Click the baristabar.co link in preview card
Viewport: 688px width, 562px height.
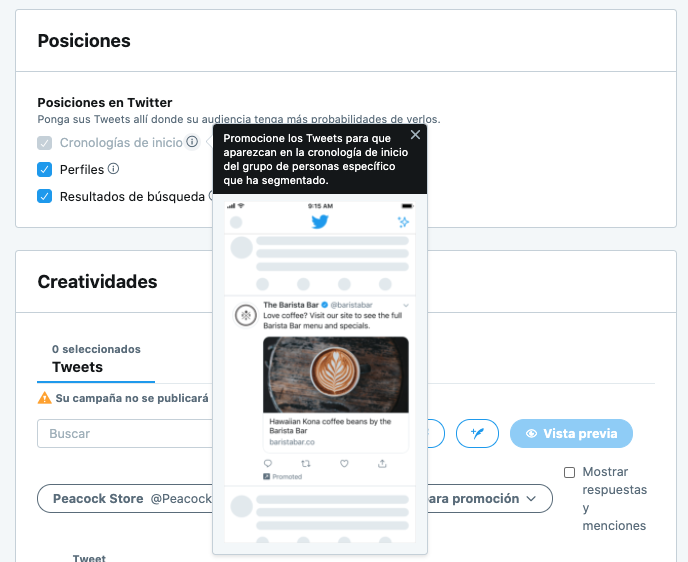(x=292, y=442)
